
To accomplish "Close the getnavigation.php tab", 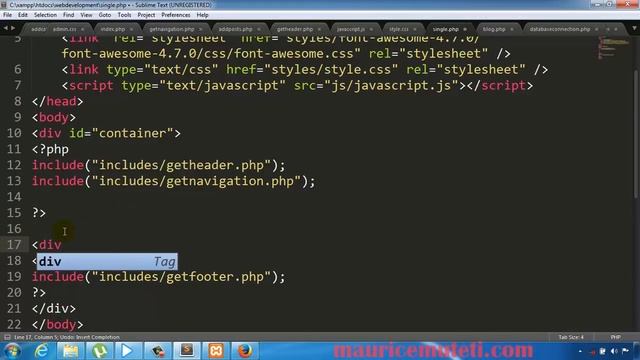I will 200,29.
